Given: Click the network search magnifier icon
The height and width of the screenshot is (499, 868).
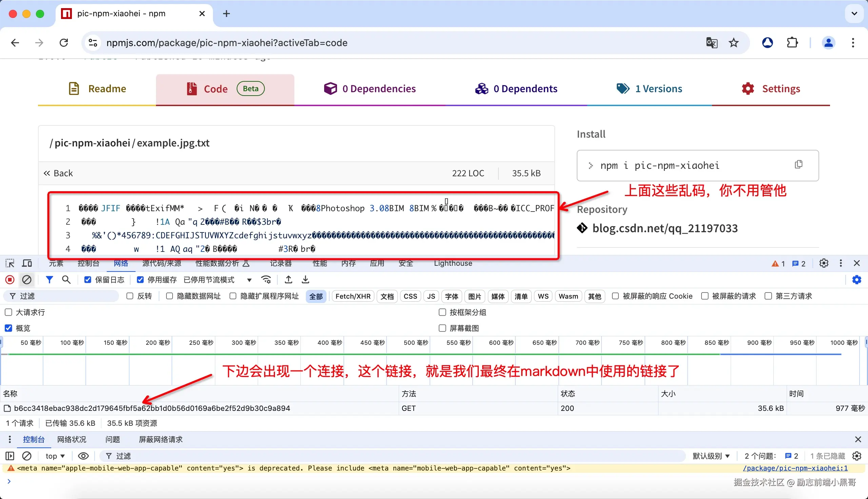Looking at the screenshot, I should click(66, 280).
